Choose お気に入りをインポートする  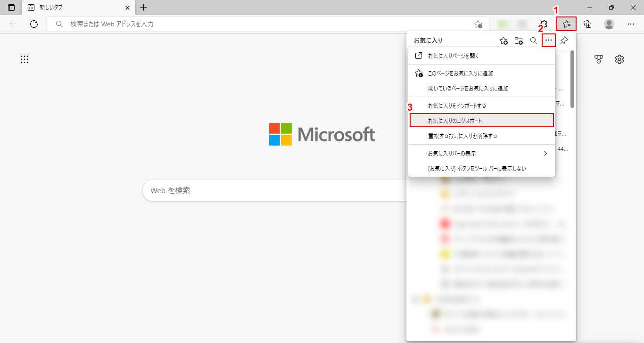pyautogui.click(x=482, y=106)
